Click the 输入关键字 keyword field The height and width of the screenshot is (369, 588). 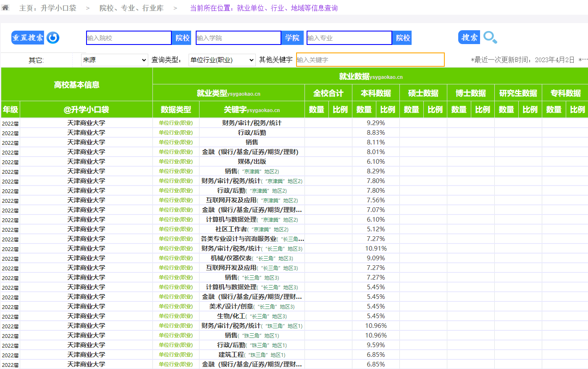tap(370, 60)
